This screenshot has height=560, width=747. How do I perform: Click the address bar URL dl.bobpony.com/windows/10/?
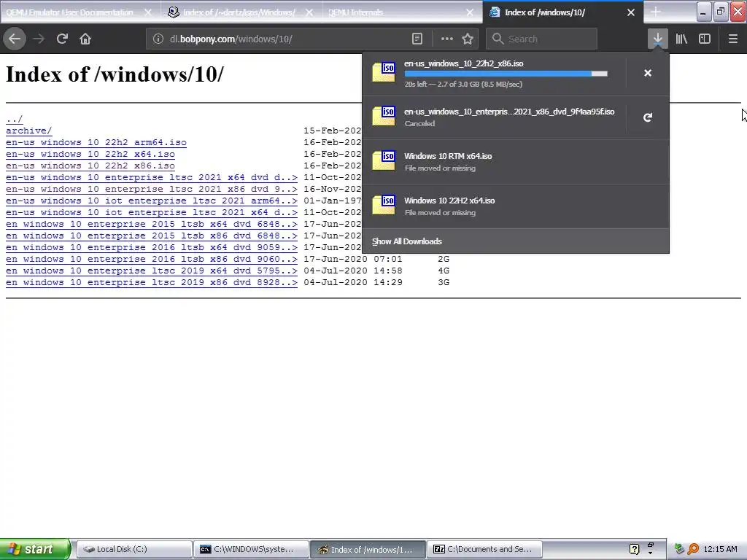click(x=231, y=39)
